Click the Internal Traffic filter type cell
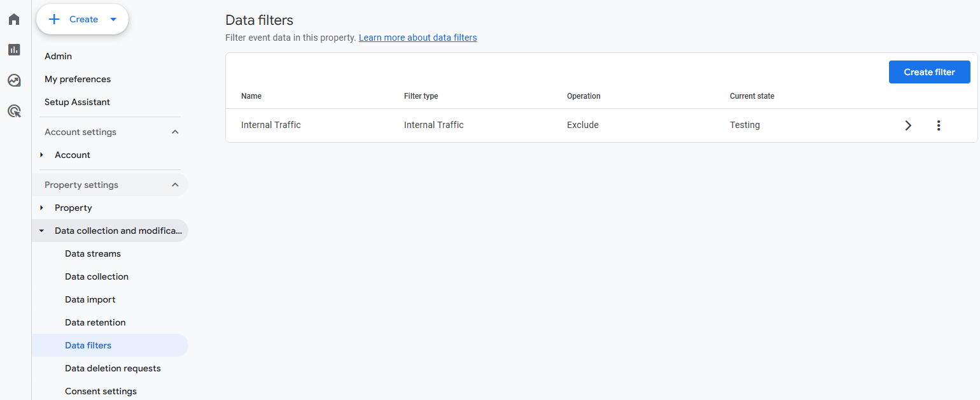Viewport: 980px width, 400px height. [x=433, y=125]
